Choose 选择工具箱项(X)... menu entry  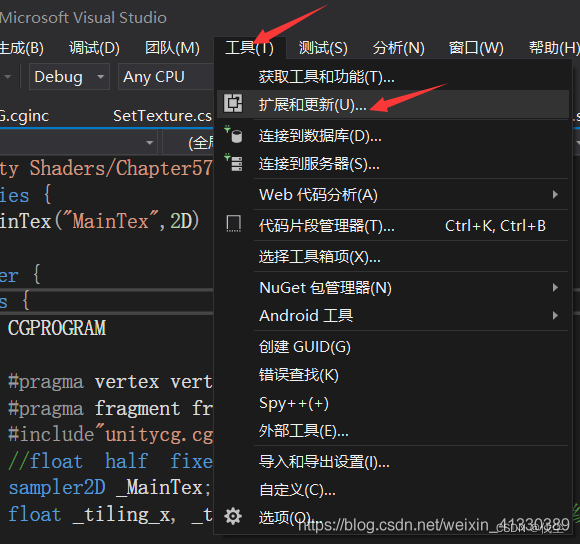(x=392, y=256)
